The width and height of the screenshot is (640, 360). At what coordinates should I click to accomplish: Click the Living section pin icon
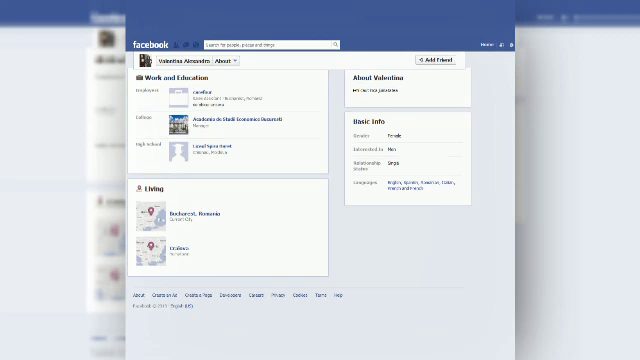139,189
